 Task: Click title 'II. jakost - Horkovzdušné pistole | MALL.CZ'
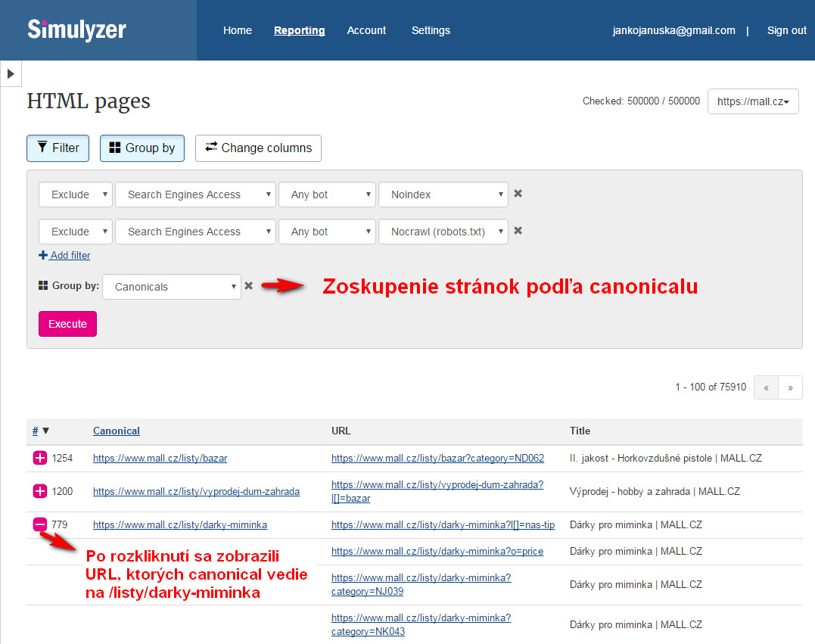pos(666,459)
